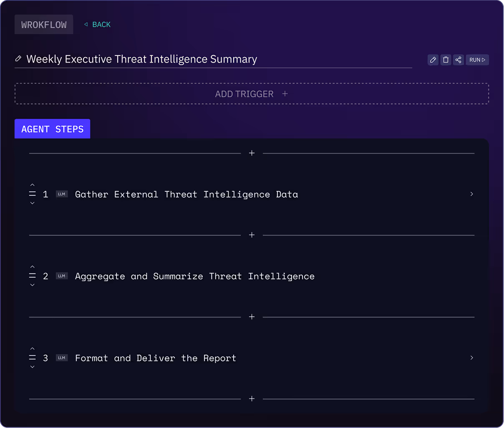Share the workflow via the share icon
Viewport: 504px width, 428px height.
458,60
